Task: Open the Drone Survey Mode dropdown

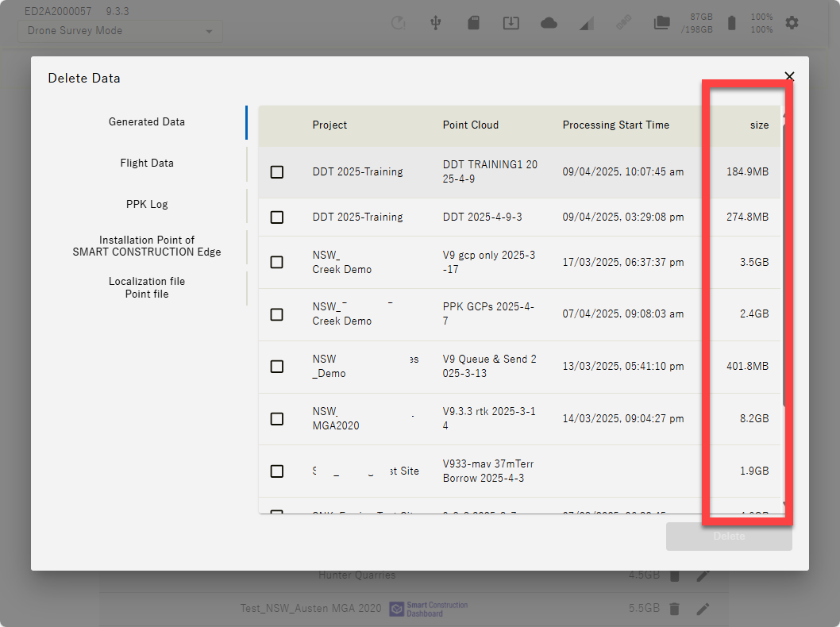Action: click(121, 31)
